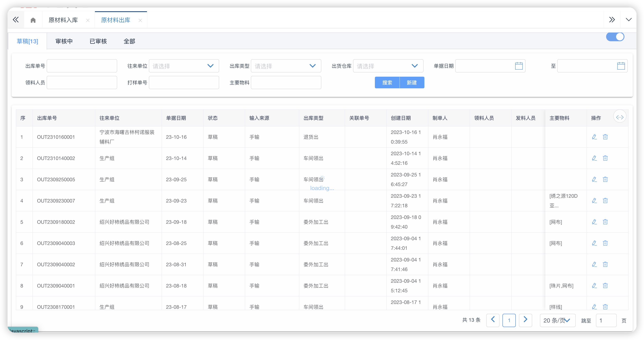644x340 pixels.
Task: Delete row OUT2309230007
Action: click(x=605, y=201)
